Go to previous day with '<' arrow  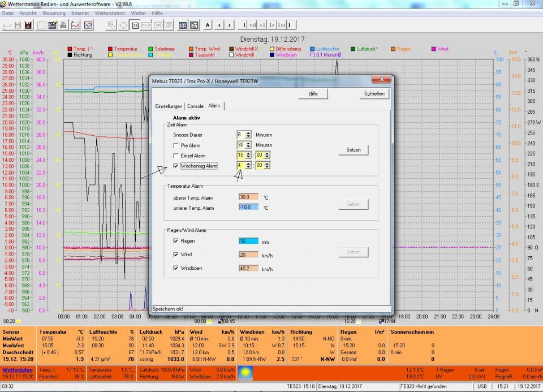point(219,25)
